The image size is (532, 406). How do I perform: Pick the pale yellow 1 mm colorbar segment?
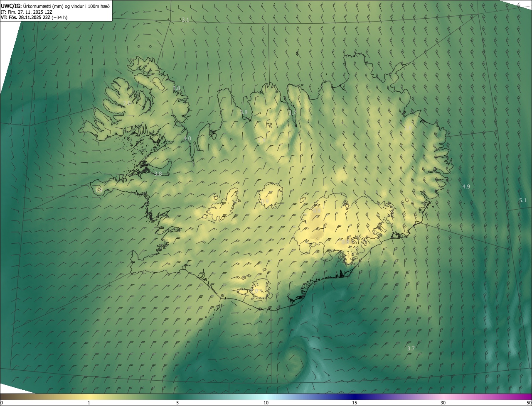point(89,396)
